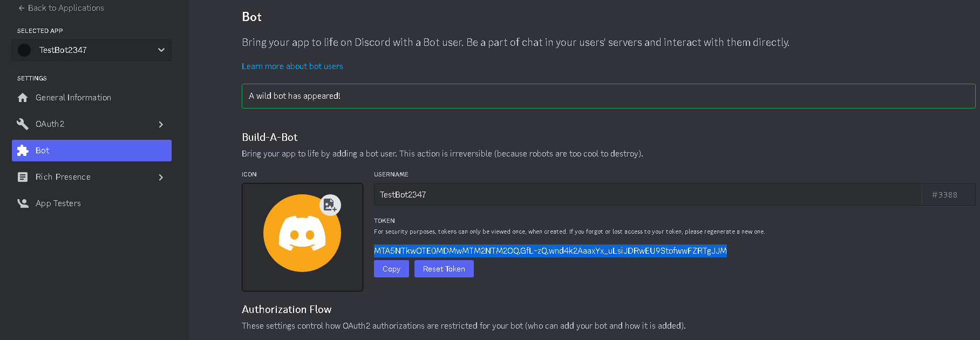The image size is (980, 340).
Task: Click the OAuth2 wrench icon
Action: pyautogui.click(x=23, y=124)
